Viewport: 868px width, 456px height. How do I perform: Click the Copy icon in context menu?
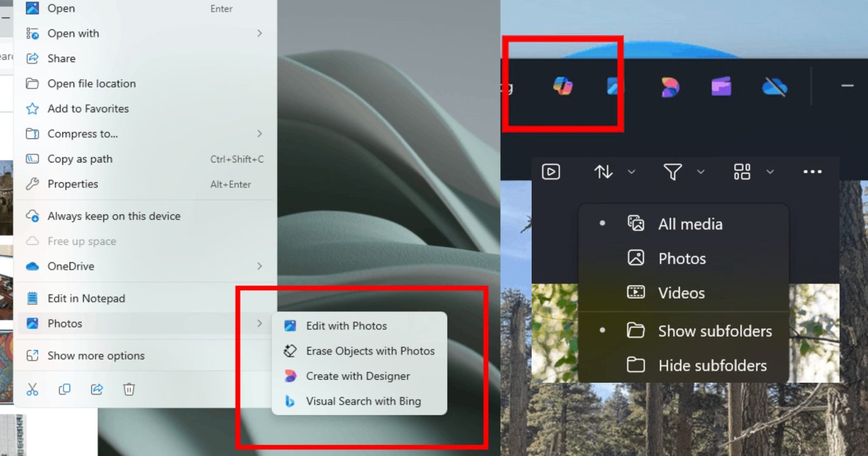point(65,389)
